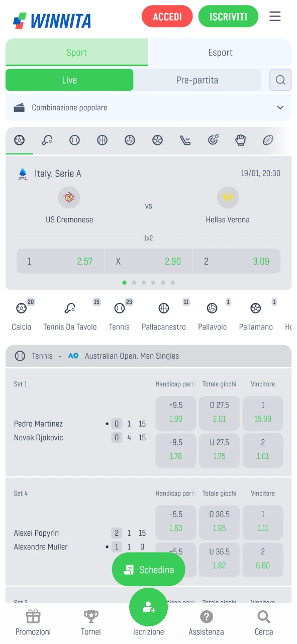Select the Pallacanestro basketball icon

click(x=163, y=308)
